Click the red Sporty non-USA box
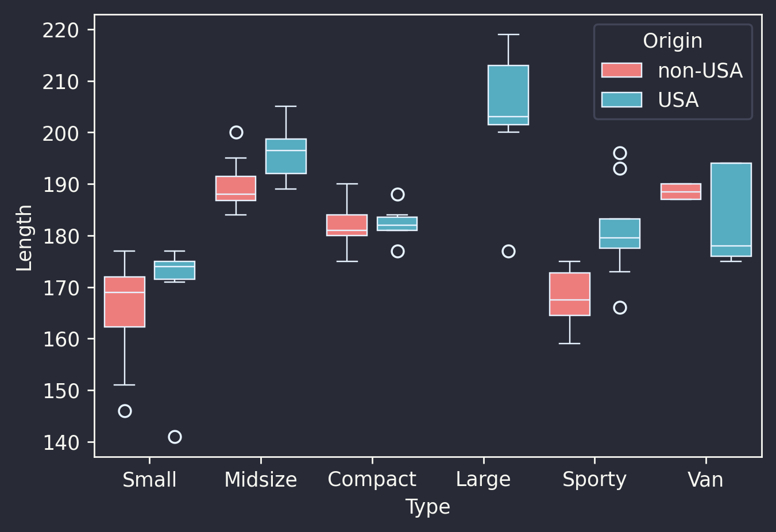 [x=569, y=294]
